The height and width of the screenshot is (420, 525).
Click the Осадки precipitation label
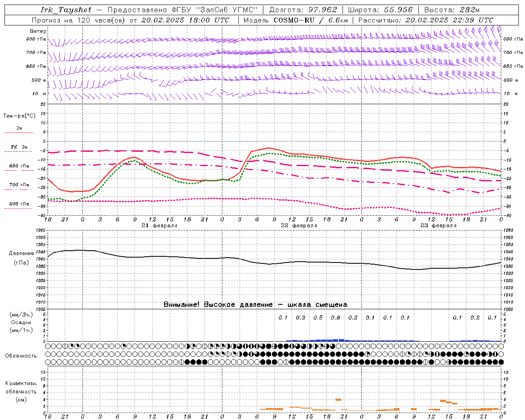tap(21, 322)
